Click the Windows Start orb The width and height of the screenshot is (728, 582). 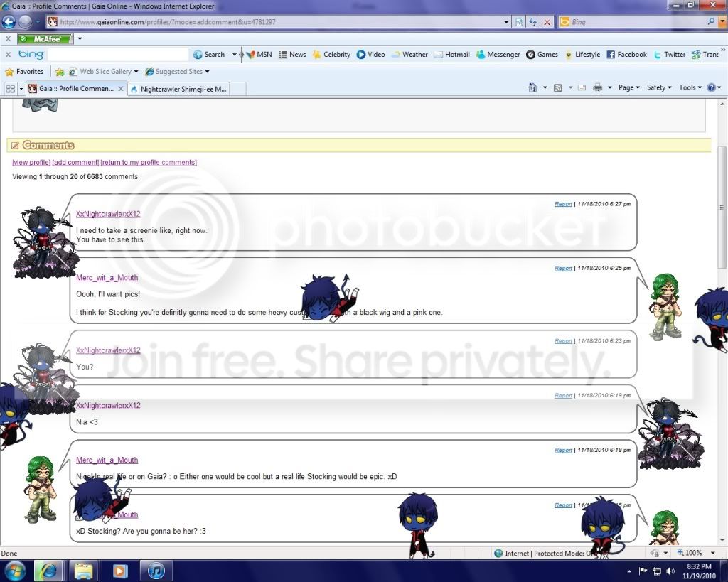(16, 571)
